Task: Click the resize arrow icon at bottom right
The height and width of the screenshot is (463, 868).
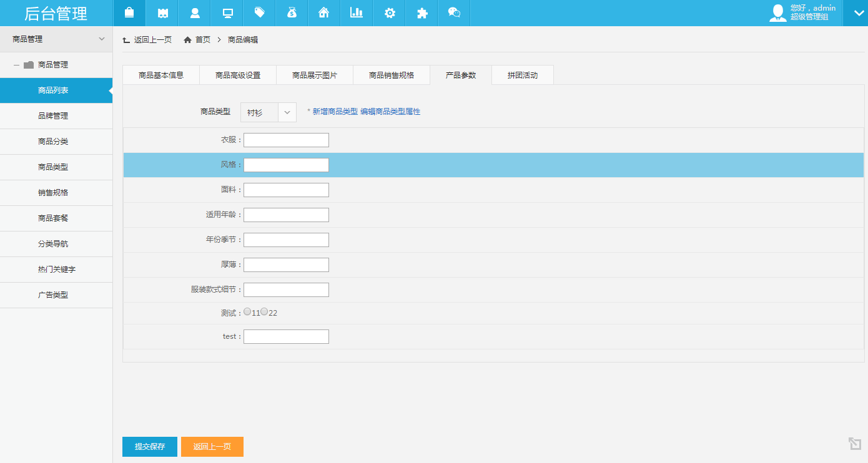Action: (x=855, y=444)
